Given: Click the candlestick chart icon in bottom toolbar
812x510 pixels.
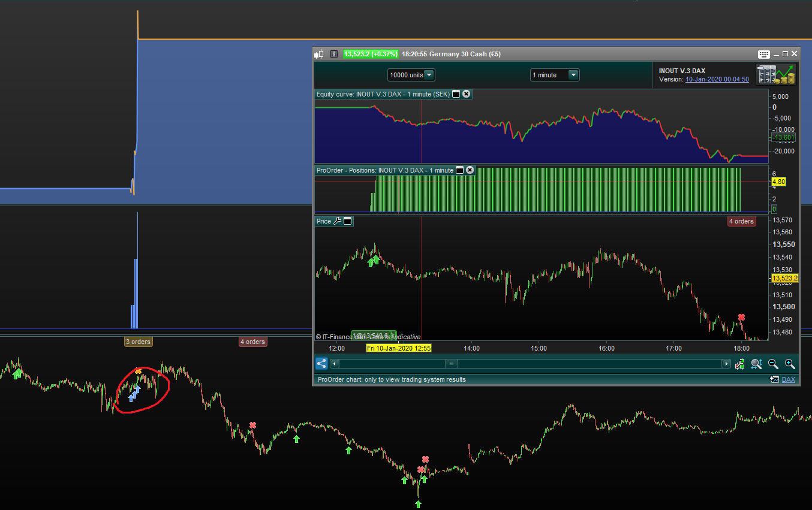Looking at the screenshot, I should point(740,364).
